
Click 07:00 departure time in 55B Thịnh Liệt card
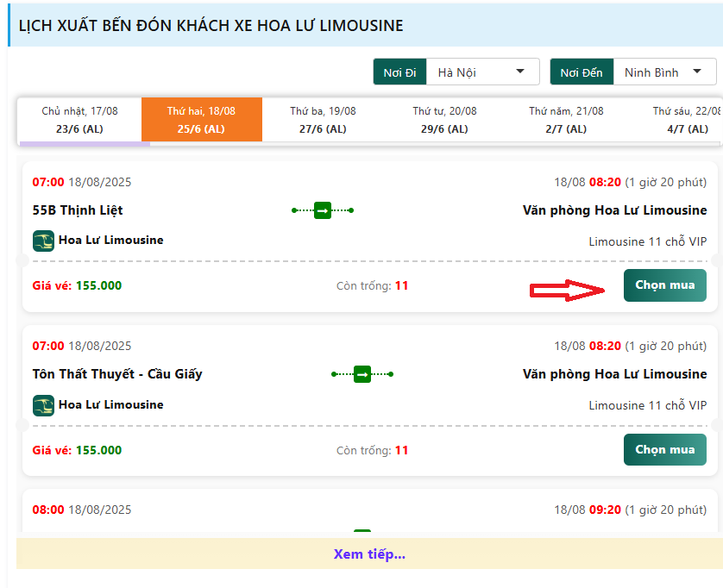(x=48, y=182)
